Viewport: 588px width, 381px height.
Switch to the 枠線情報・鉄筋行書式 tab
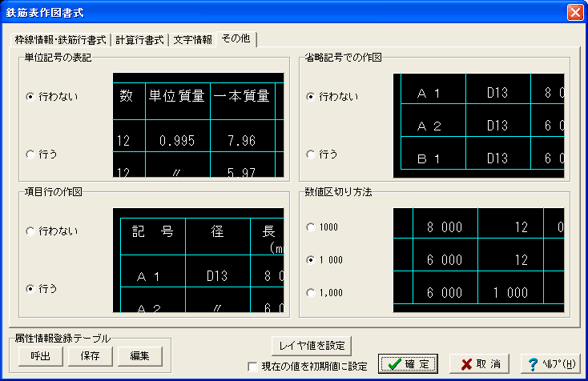point(61,40)
